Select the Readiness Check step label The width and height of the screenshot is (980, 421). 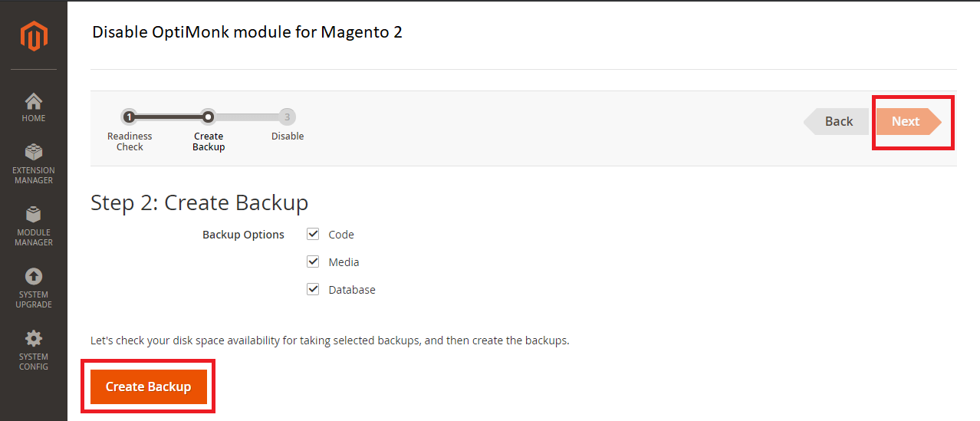pyautogui.click(x=130, y=142)
